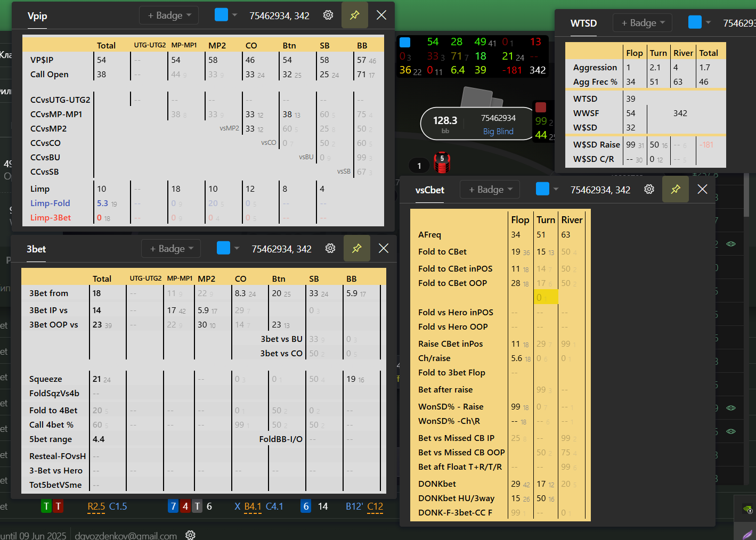Open the + Badge dropdown in Vpip popup
The image size is (756, 540).
click(x=169, y=15)
